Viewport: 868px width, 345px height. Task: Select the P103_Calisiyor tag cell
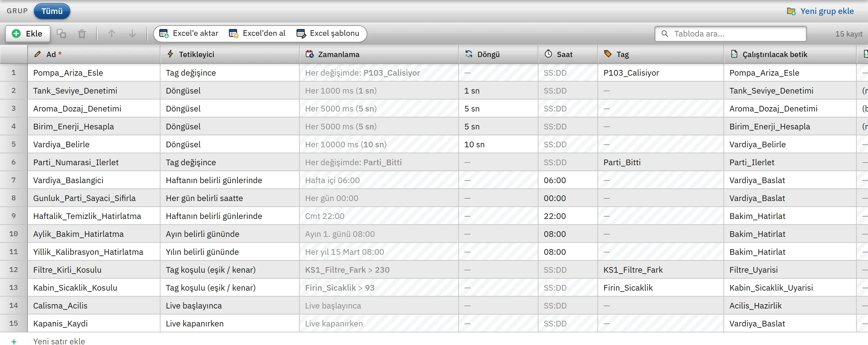point(661,73)
